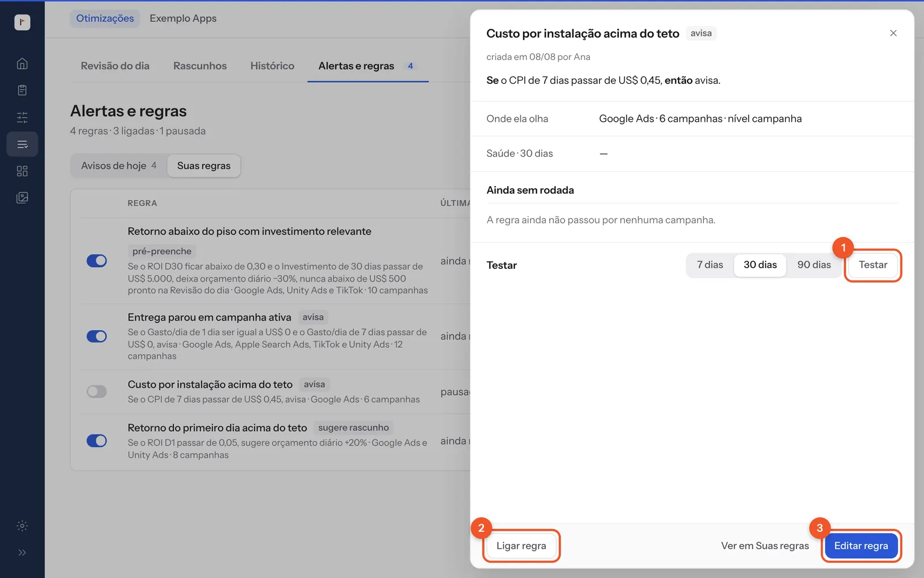This screenshot has height=578, width=924.
Task: Select 30 dias test period
Action: coord(760,265)
